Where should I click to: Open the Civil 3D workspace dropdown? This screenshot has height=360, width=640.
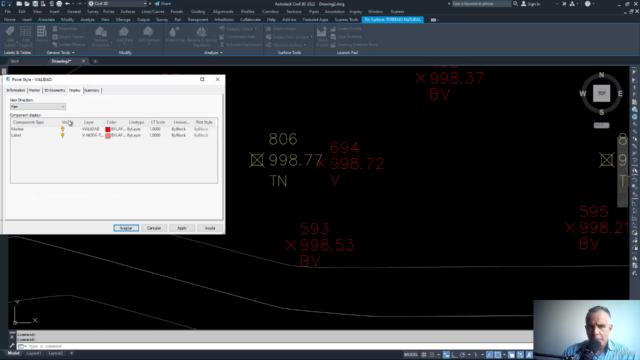[x=118, y=4]
